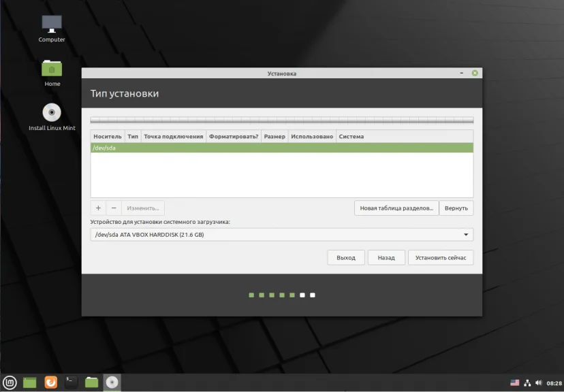Image resolution: width=564 pixels, height=392 pixels.
Task: Click the clock showing 08:28
Action: pyautogui.click(x=554, y=383)
